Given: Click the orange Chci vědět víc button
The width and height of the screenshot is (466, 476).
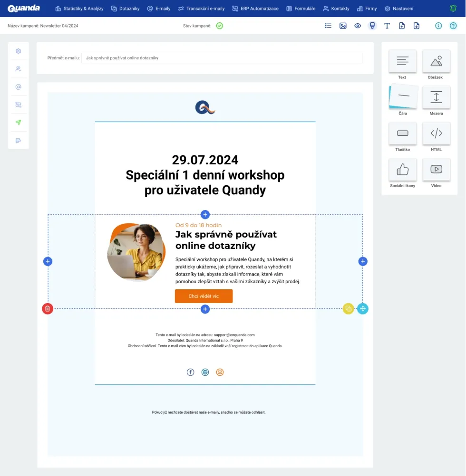Looking at the screenshot, I should (x=204, y=296).
